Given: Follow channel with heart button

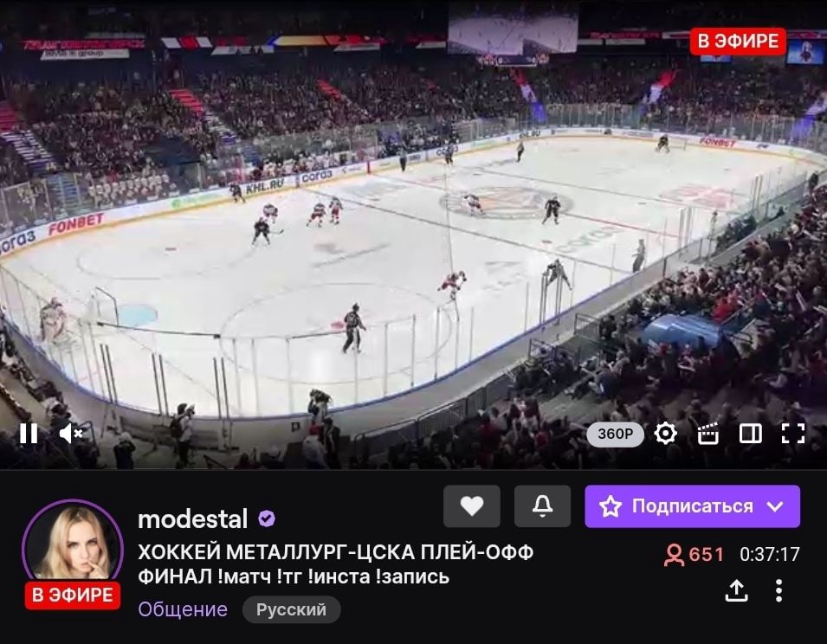Looking at the screenshot, I should [471, 506].
